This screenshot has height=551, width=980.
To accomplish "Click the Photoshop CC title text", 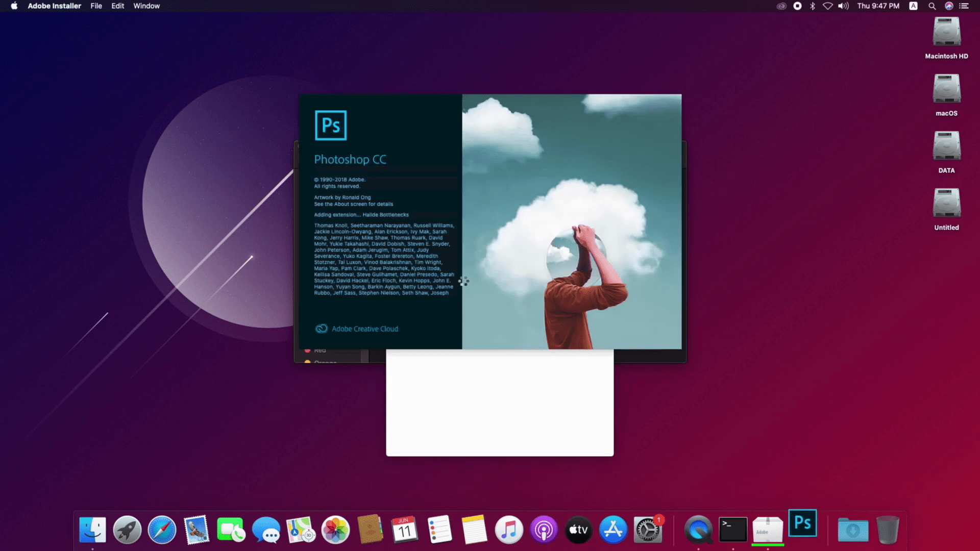I will coord(350,160).
